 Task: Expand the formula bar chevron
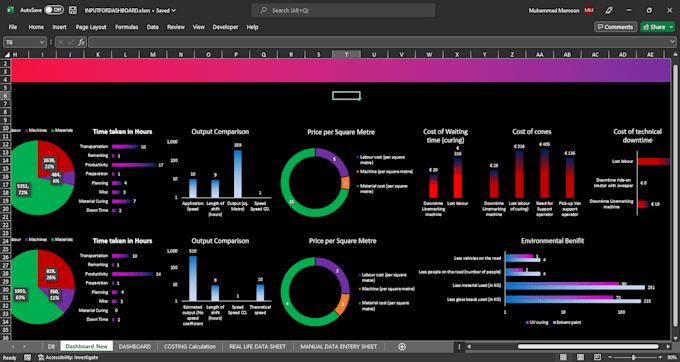click(x=672, y=42)
